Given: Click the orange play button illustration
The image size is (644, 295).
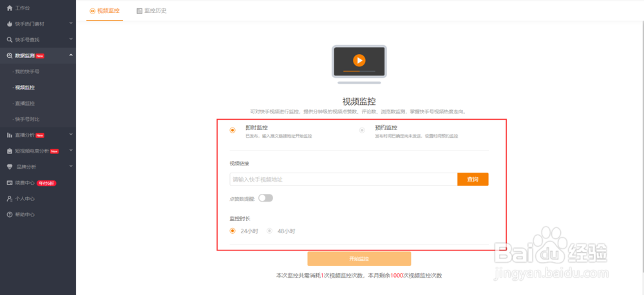Looking at the screenshot, I should 359,61.
